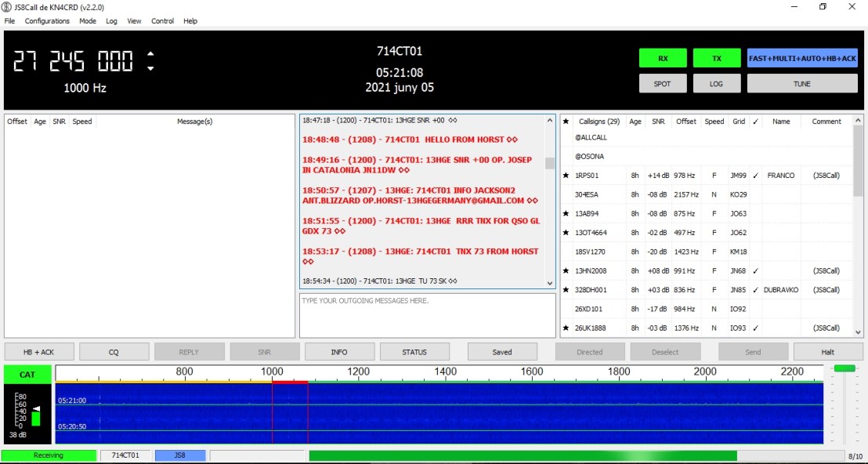Open the Saved messages dropdown

(502, 352)
